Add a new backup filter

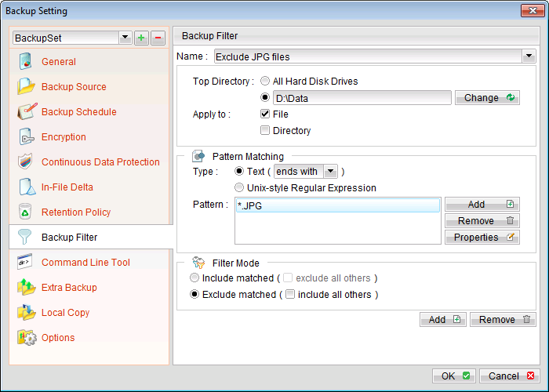(x=443, y=320)
